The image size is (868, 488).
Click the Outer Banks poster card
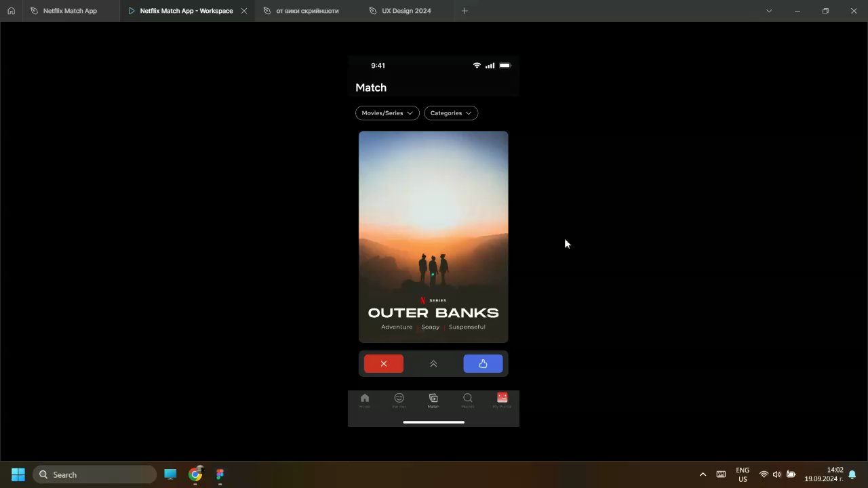(x=433, y=237)
